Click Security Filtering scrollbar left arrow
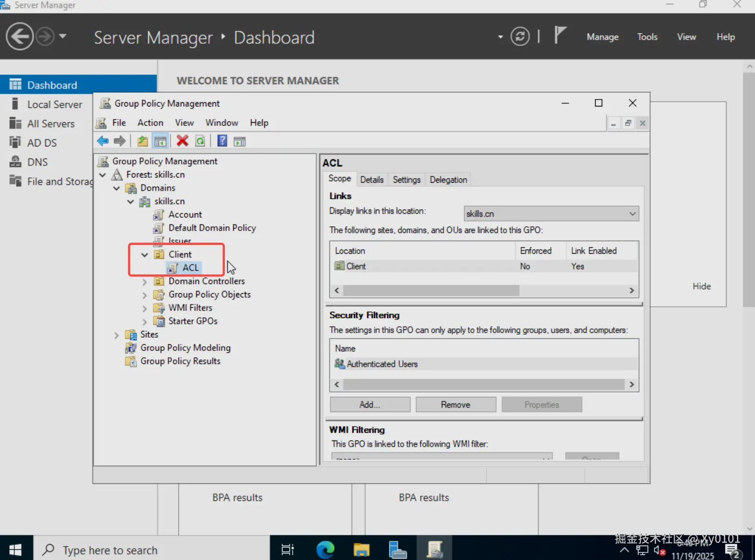Image resolution: width=755 pixels, height=560 pixels. click(x=337, y=384)
